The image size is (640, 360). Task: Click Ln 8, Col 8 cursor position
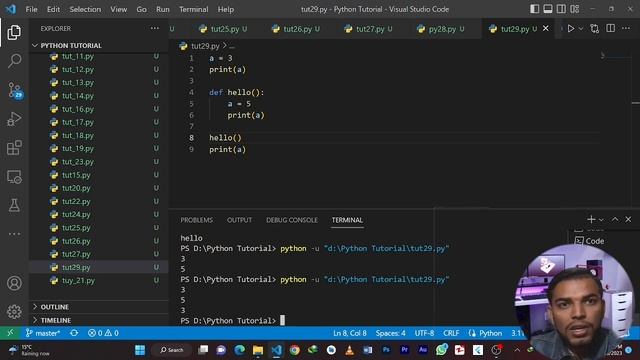(350, 333)
